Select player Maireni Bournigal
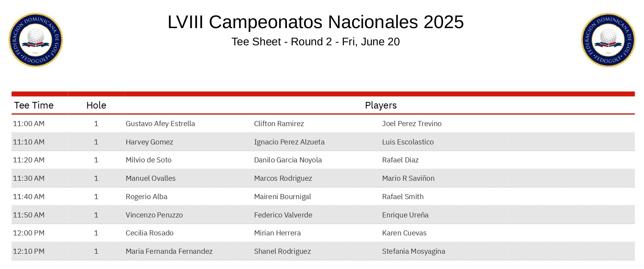644x269 pixels. click(282, 197)
